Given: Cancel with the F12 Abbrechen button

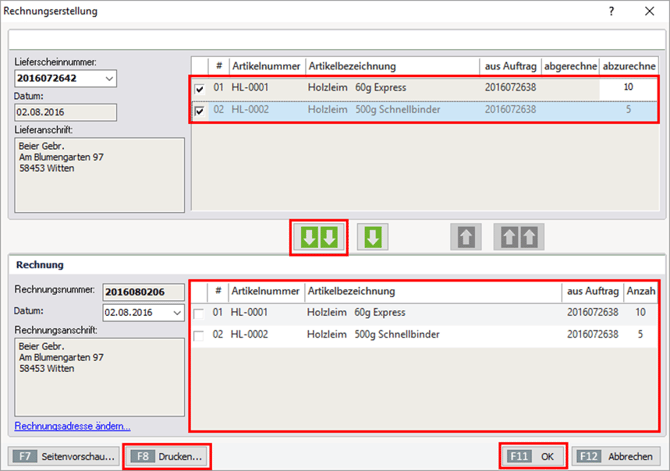Looking at the screenshot, I should coord(615,455).
